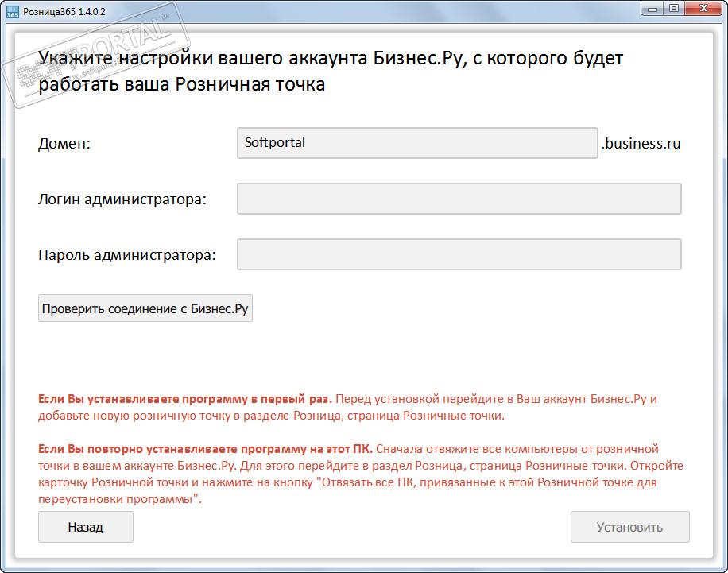Screen dimensions: 728x573
Task: Click the .business.ru domain suffix text
Action: [641, 144]
